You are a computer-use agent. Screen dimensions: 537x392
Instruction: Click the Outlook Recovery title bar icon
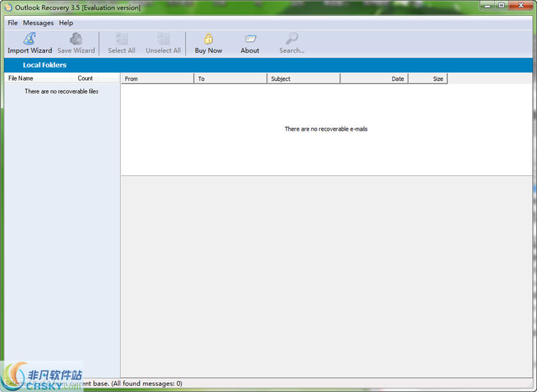8,7
